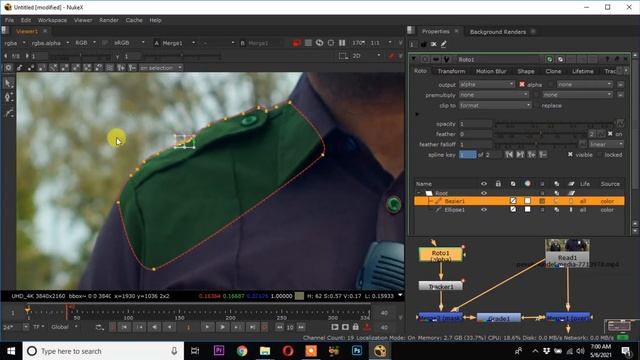
Task: Open the File menu
Action: [x=9, y=20]
